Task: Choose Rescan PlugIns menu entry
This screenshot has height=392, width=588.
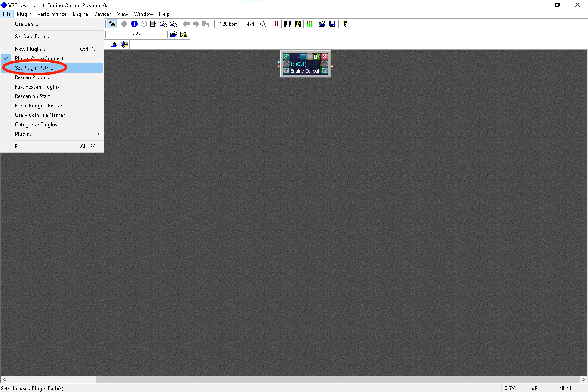Action: [x=52, y=77]
